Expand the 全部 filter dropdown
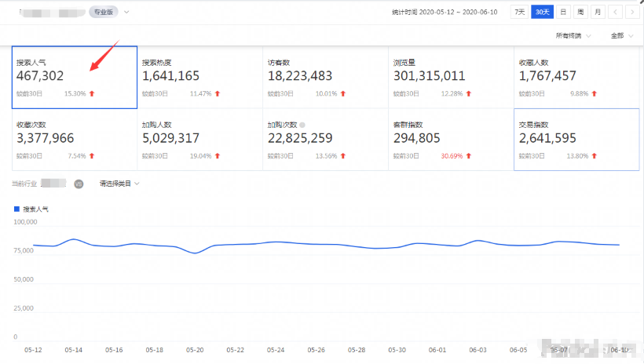Image resolution: width=644 pixels, height=364 pixels. coord(620,35)
